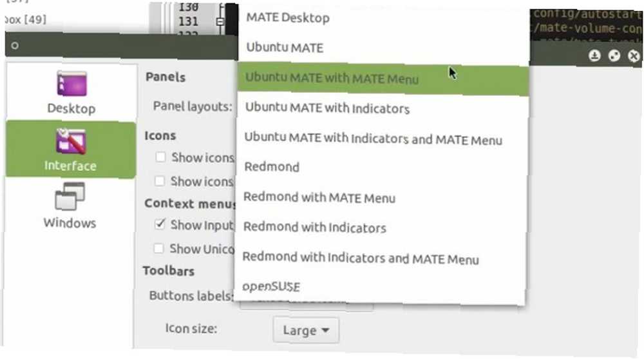The image size is (644, 359).
Task: Choose the plain Redmond layout
Action: [381, 167]
